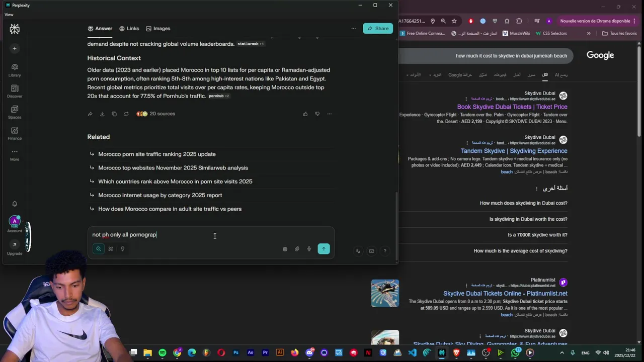Click the Chrome zoom magnifier icon in the address bar
The width and height of the screenshot is (644, 362).
pyautogui.click(x=443, y=21)
